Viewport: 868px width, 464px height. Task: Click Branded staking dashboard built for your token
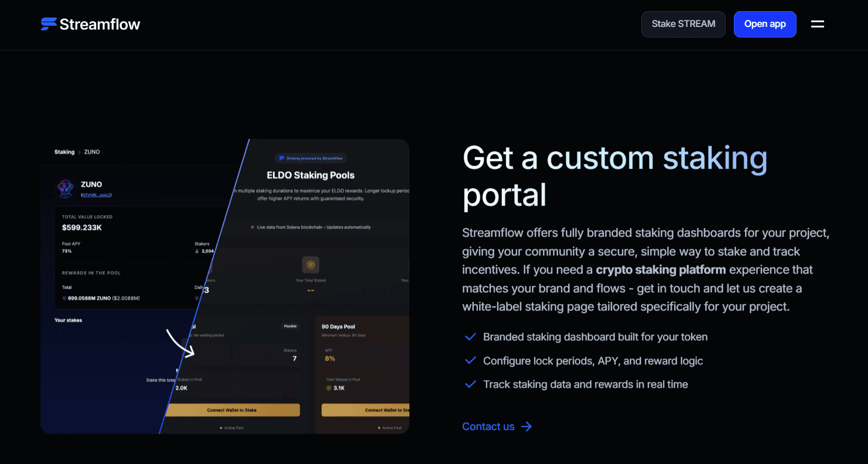(595, 337)
